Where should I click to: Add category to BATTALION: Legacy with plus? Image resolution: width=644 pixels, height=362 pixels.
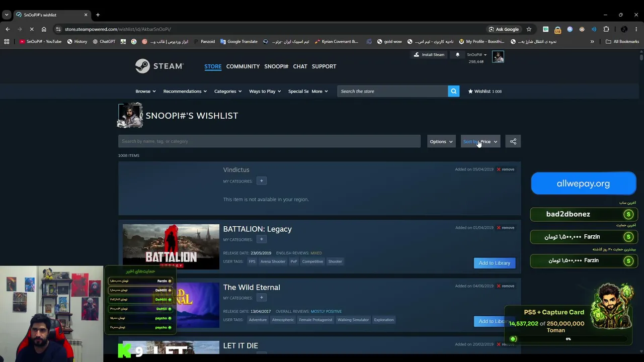click(261, 239)
